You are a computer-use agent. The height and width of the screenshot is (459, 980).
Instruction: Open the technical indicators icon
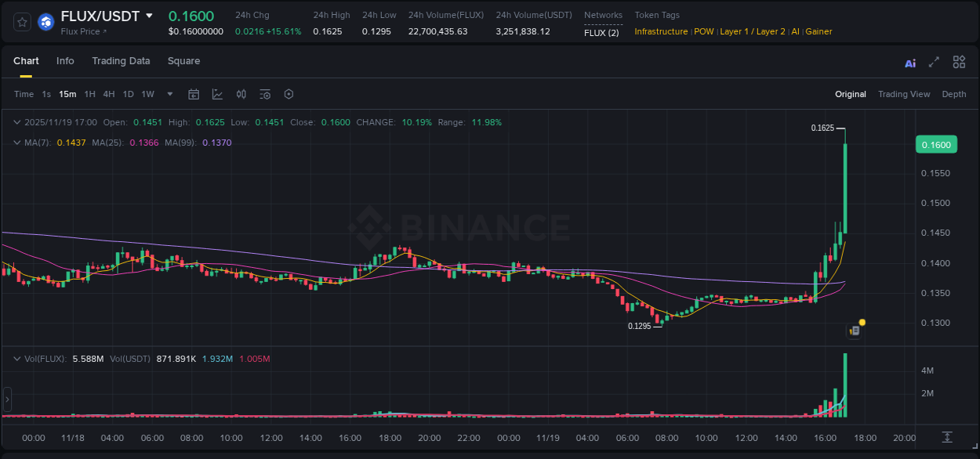click(217, 93)
